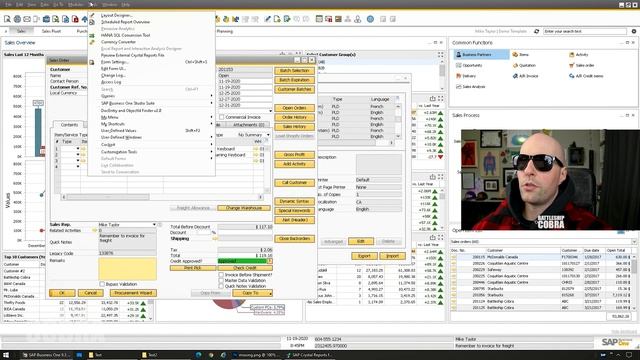Click horizontal scrollbar of Contents grid

[162, 197]
